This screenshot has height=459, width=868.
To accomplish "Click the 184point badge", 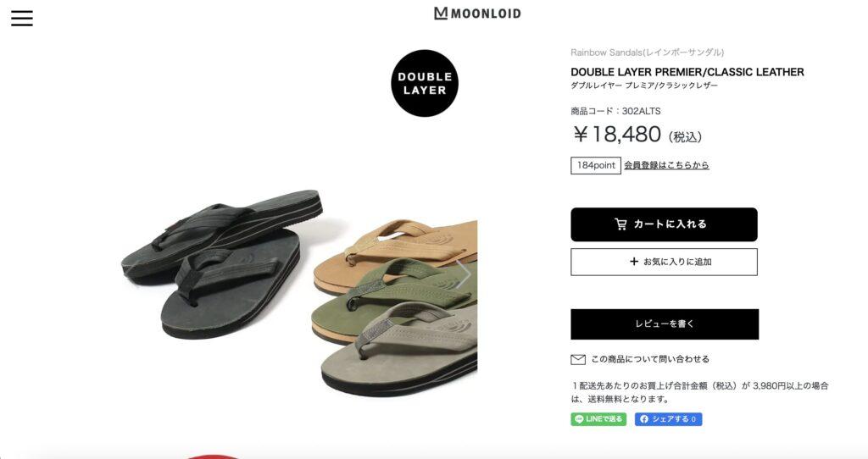I will coord(596,165).
